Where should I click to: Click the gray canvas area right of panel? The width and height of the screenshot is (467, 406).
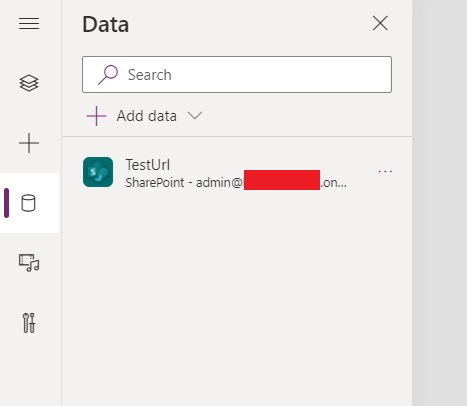click(x=440, y=203)
